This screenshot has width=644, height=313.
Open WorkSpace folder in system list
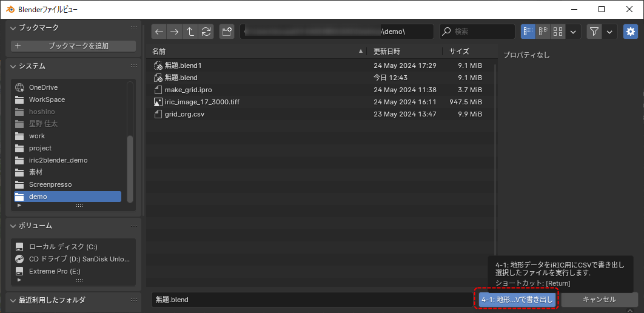tap(68, 99)
